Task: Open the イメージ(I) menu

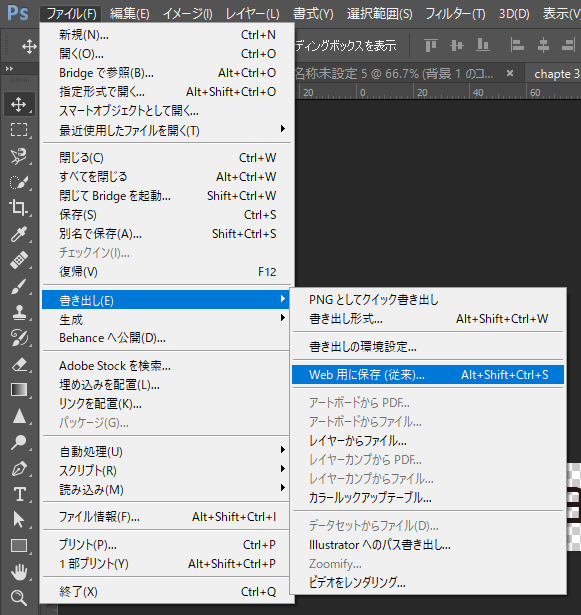Action: [188, 14]
